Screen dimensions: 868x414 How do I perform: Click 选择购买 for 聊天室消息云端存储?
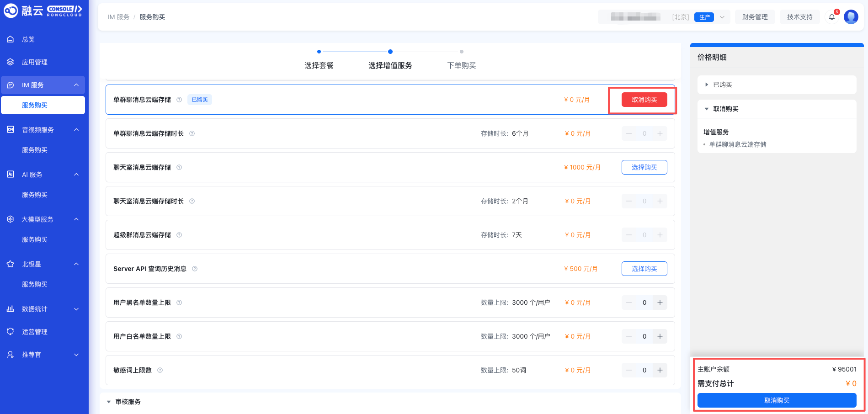pyautogui.click(x=644, y=167)
